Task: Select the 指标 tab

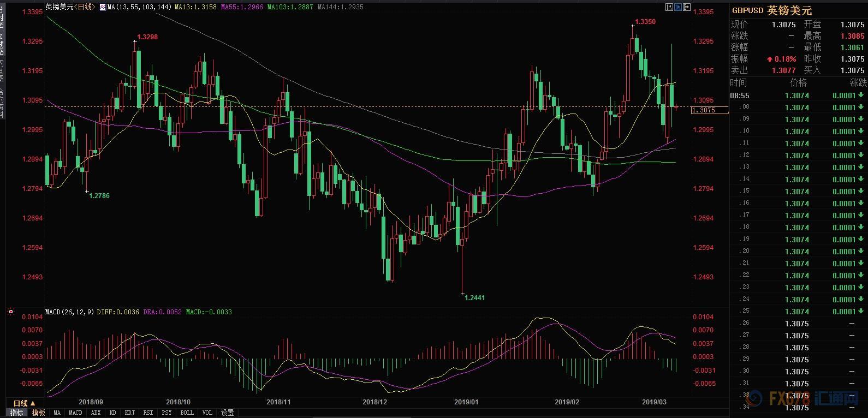Action: tap(17, 413)
